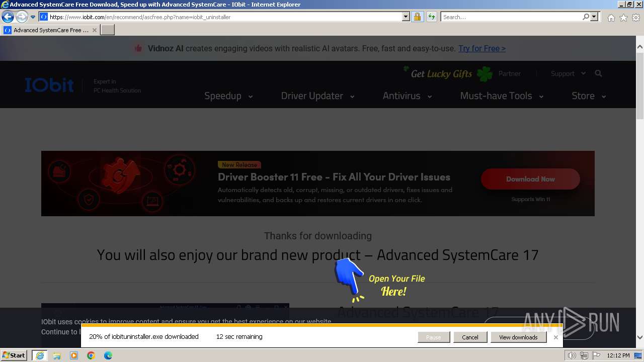The width and height of the screenshot is (644, 362).
Task: Click the IE Forward arrow button
Action: pos(22,17)
